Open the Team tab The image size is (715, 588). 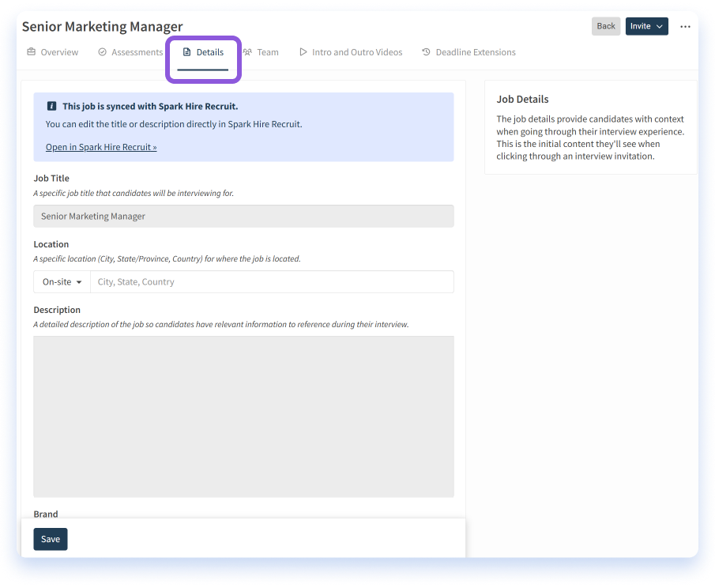tap(261, 52)
